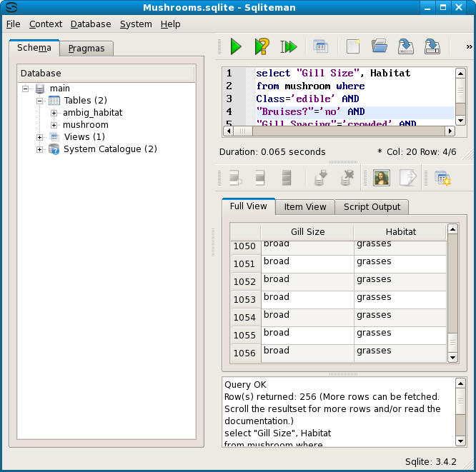Expand the ambig_habitat table node
Screen dimensions: 476x472
point(54,113)
